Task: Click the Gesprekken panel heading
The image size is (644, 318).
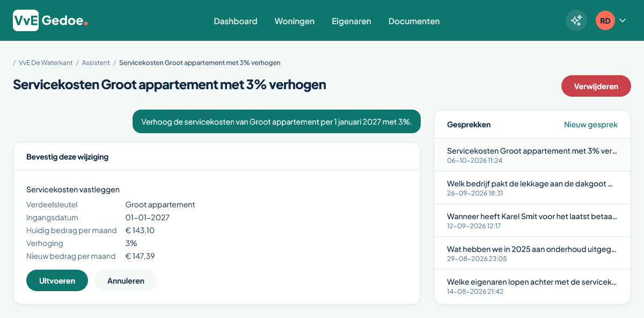Action: (469, 125)
